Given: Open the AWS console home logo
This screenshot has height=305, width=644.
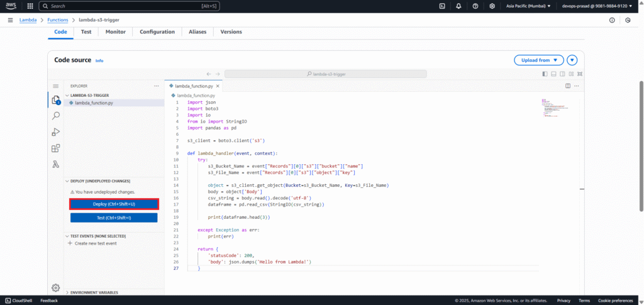Looking at the screenshot, I should click(x=11, y=6).
